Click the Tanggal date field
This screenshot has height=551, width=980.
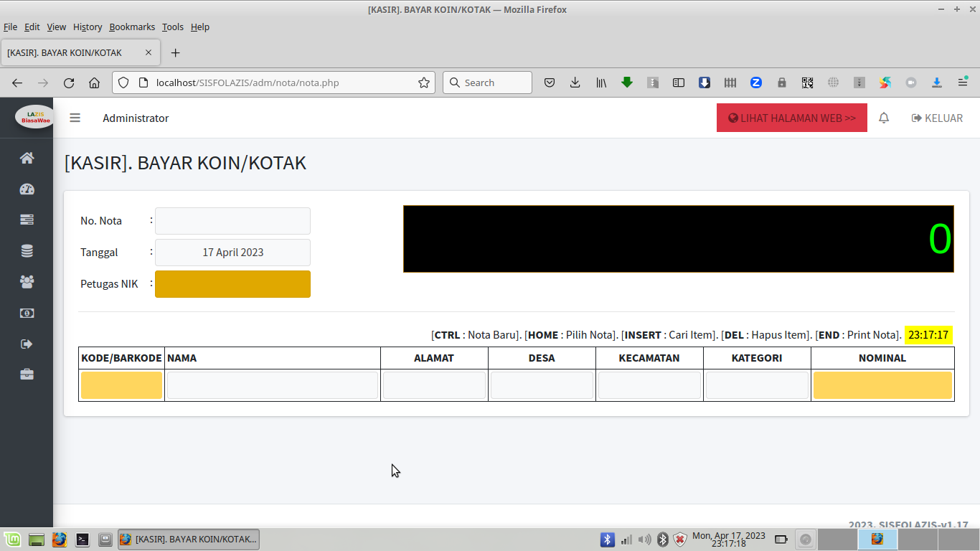click(232, 253)
